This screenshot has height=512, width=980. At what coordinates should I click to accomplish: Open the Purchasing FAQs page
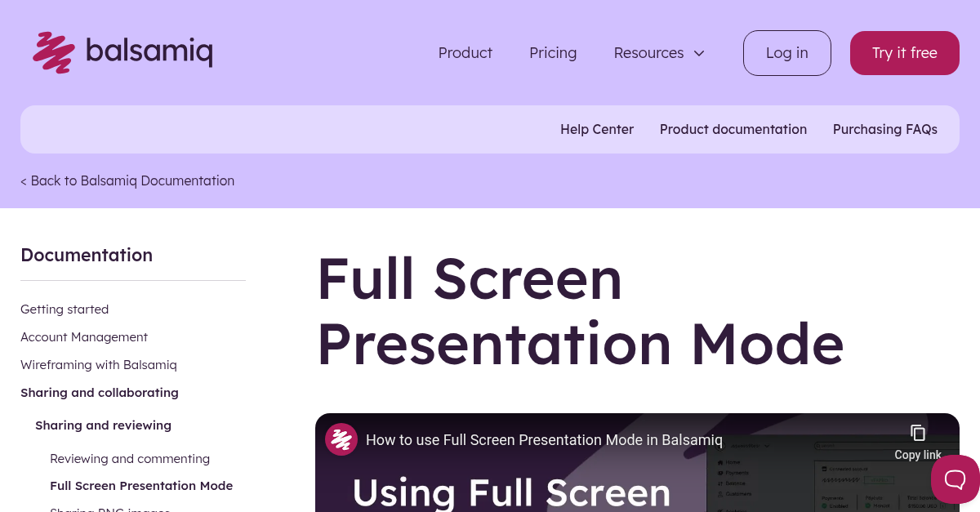pos(885,129)
